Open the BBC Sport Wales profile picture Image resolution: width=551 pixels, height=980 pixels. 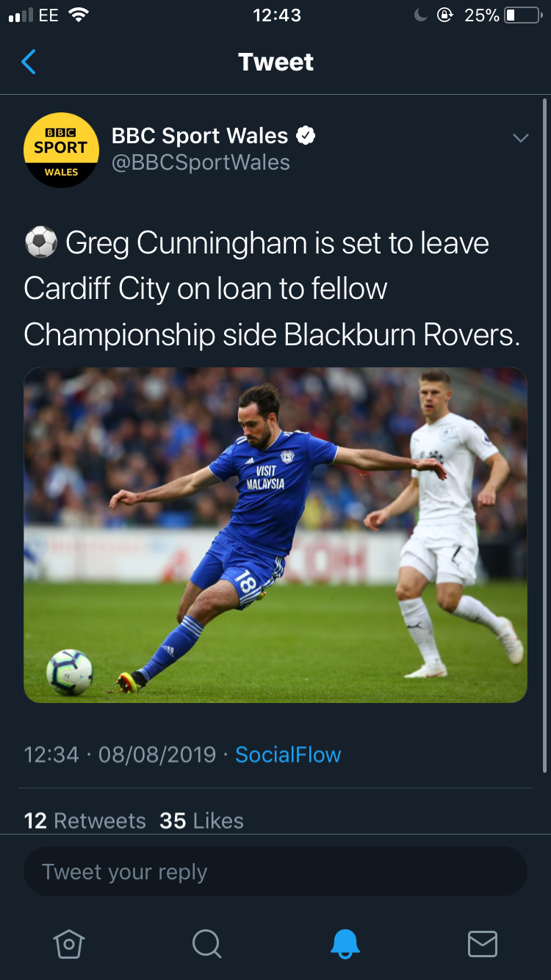pos(61,150)
